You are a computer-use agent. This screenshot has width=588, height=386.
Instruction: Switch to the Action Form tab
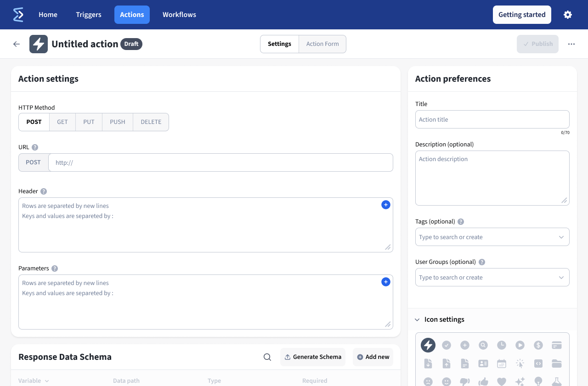pos(322,44)
